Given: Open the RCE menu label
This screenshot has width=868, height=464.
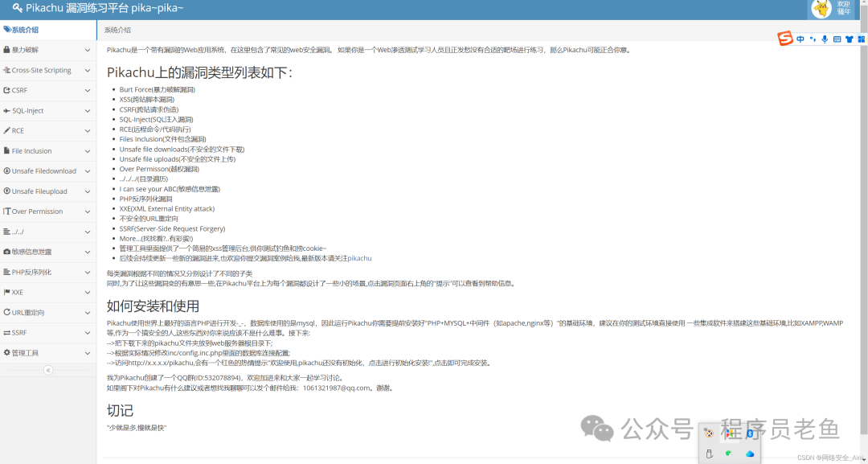Looking at the screenshot, I should (18, 130).
